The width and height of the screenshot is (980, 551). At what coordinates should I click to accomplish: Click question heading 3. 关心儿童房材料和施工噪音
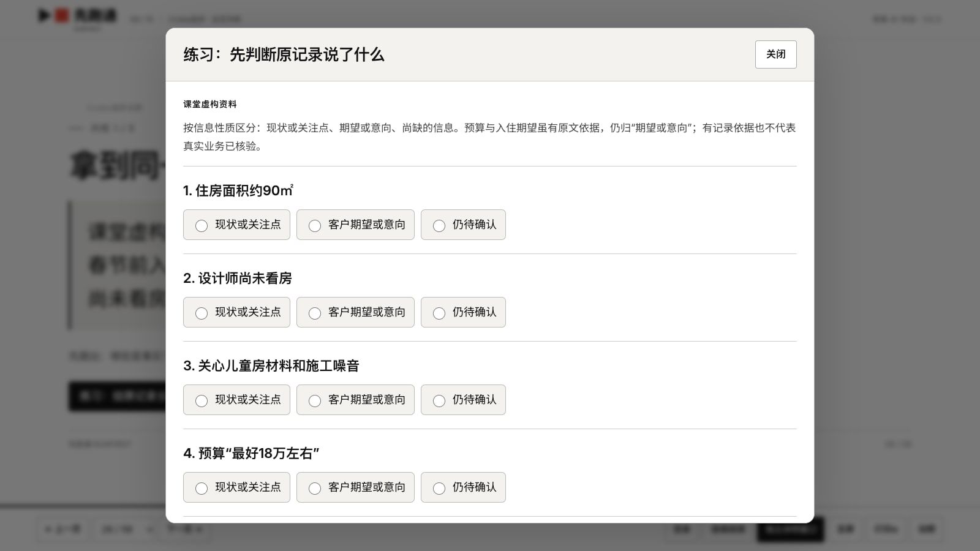271,365
